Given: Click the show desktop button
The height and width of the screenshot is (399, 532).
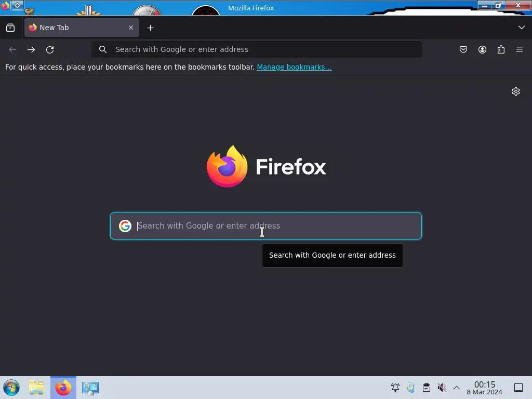Looking at the screenshot, I should pos(518,388).
